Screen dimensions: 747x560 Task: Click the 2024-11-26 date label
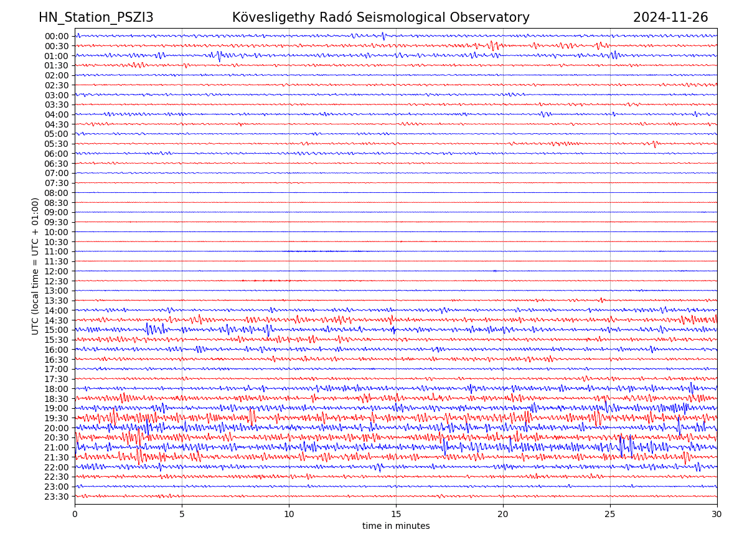670,18
